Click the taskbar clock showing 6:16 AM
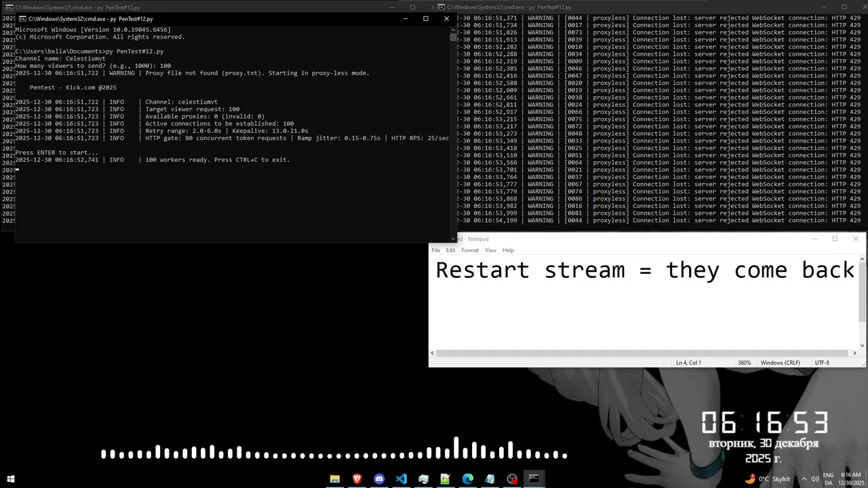 tap(850, 479)
